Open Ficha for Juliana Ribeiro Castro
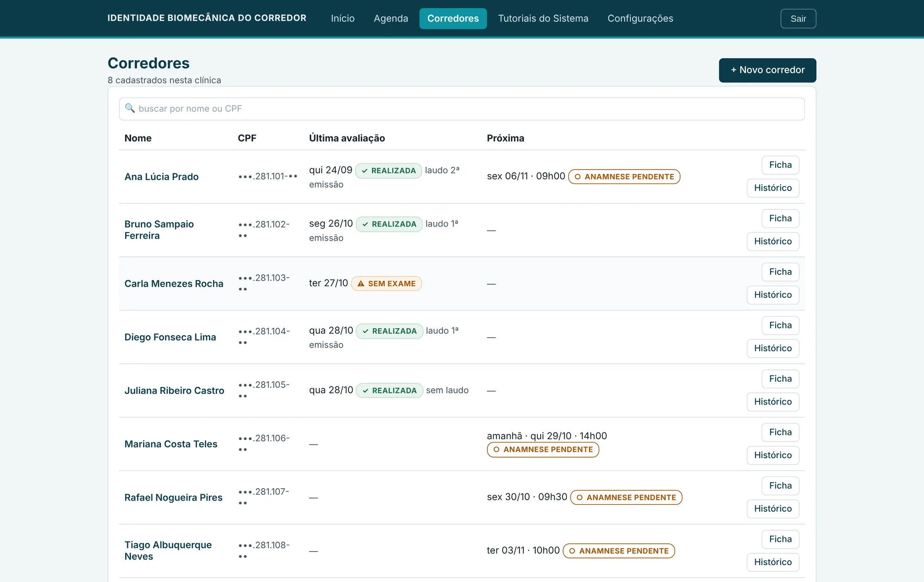Viewport: 924px width, 582px height. [x=780, y=379]
